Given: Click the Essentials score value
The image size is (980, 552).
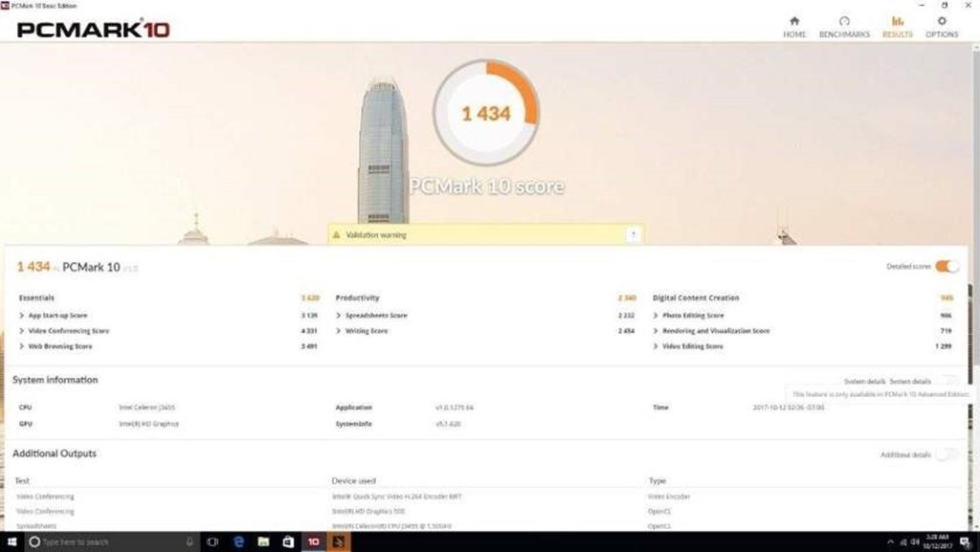Looking at the screenshot, I should click(310, 298).
